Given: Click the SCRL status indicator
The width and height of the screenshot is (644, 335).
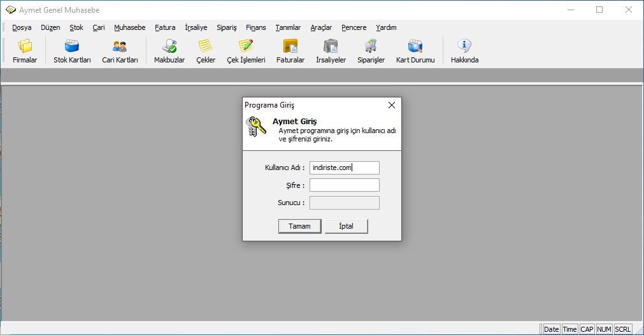Looking at the screenshot, I should (622, 329).
